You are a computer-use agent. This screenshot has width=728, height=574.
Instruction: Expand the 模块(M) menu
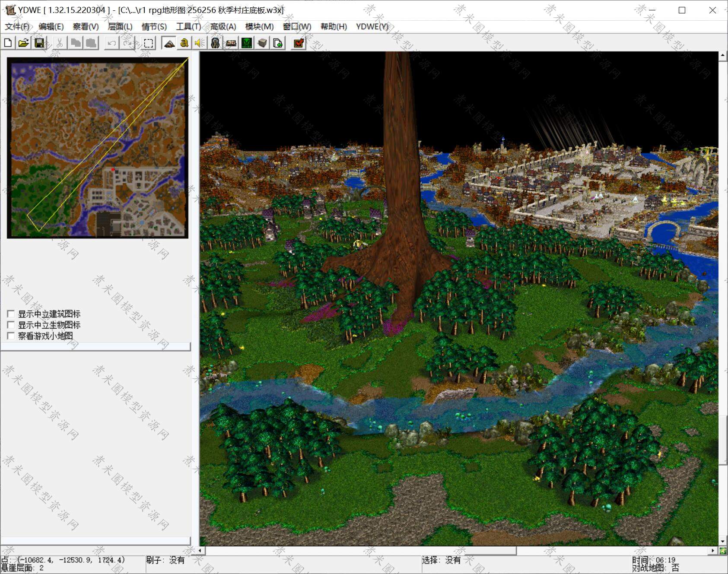pyautogui.click(x=259, y=27)
